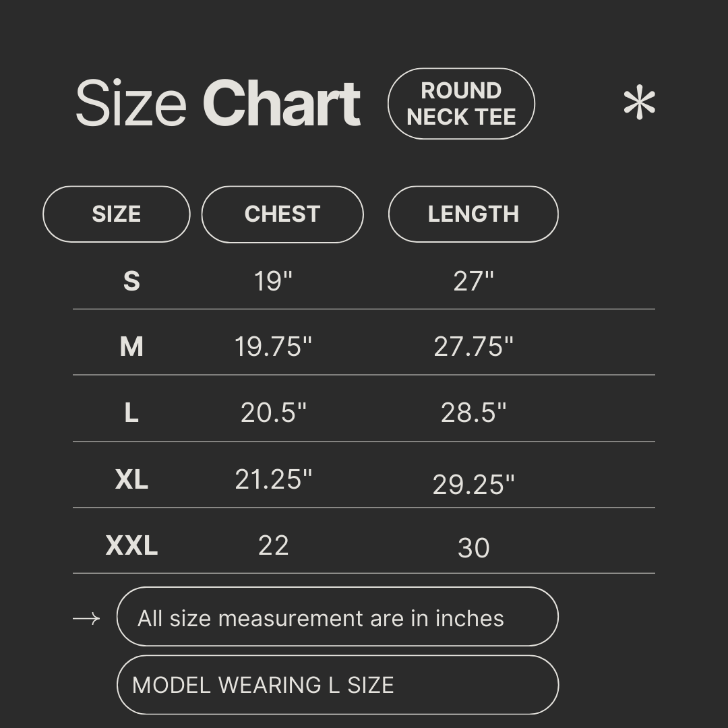Image resolution: width=728 pixels, height=728 pixels.
Task: Click the 29.25" length measurement
Action: click(x=473, y=485)
